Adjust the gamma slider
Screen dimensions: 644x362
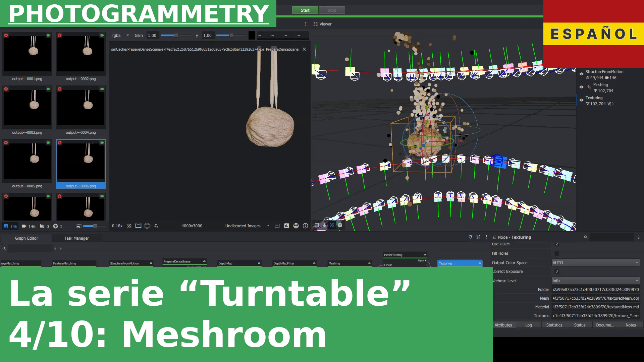click(231, 36)
